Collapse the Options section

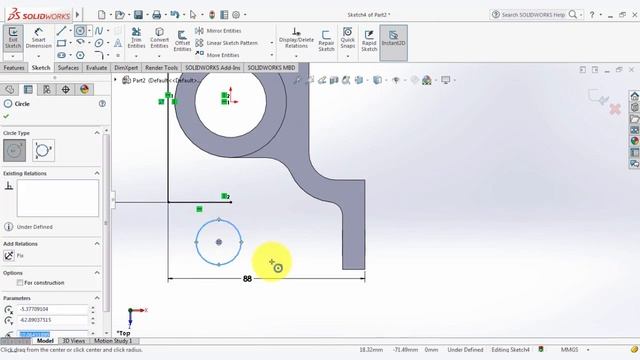(x=97, y=272)
